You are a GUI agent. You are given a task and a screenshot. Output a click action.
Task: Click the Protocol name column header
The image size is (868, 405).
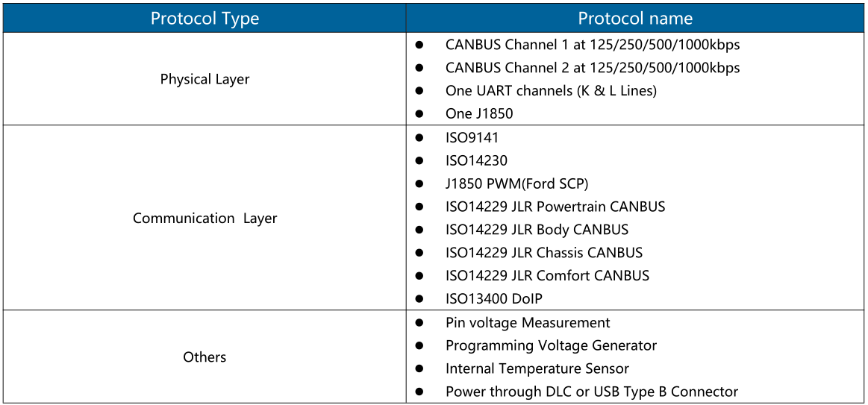coord(635,18)
